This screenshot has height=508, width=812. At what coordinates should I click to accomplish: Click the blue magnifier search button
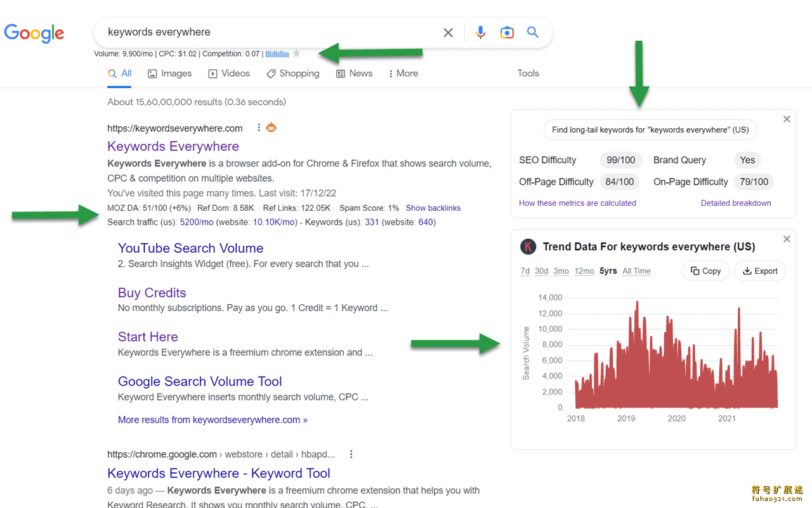[x=533, y=32]
